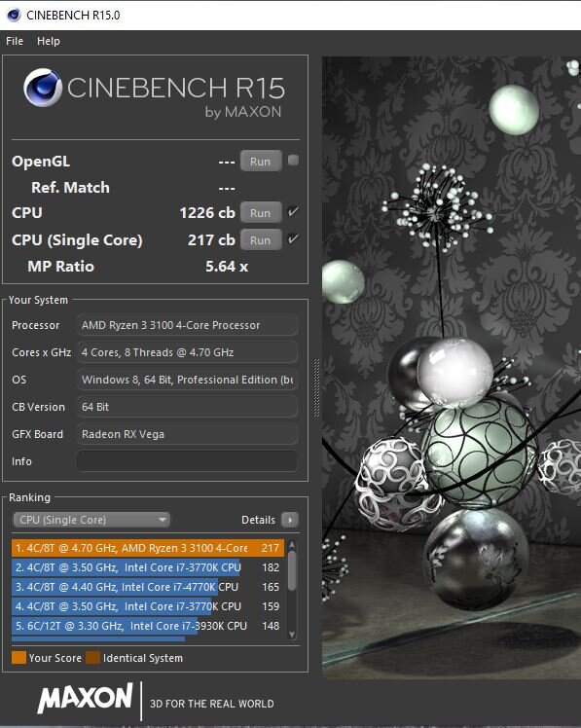This screenshot has height=728, width=581.
Task: Click the Identical System color swatch
Action: (x=92, y=657)
